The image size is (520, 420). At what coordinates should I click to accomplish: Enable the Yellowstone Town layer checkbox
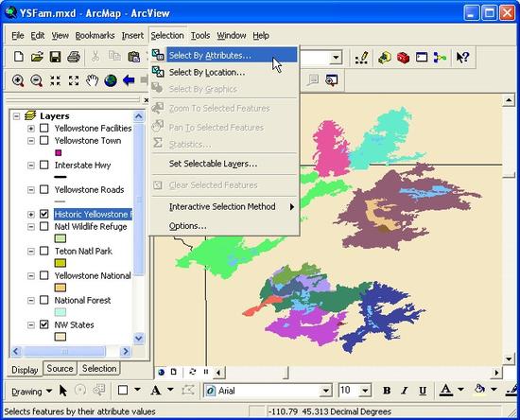point(44,140)
